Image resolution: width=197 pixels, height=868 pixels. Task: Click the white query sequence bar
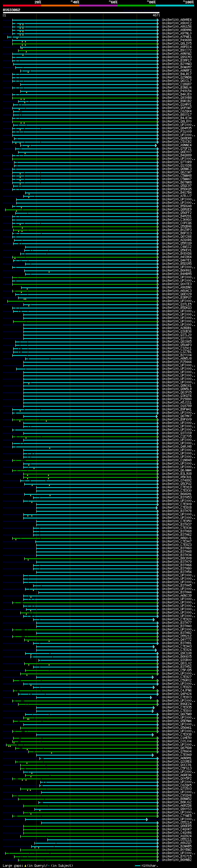click(x=81, y=13)
